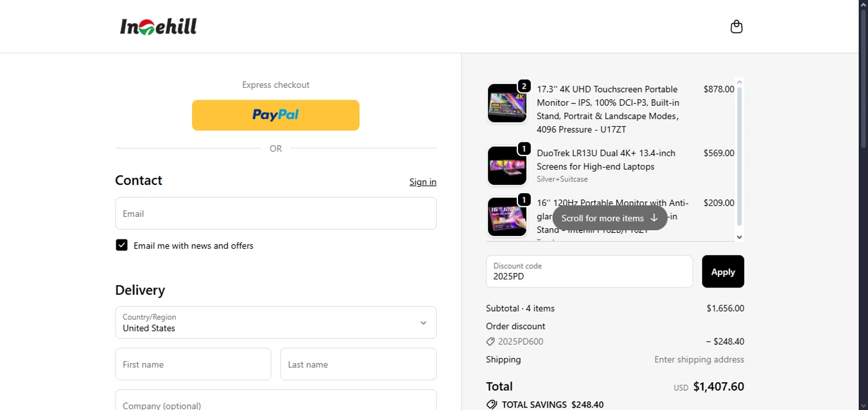Focus the Last name field
The width and height of the screenshot is (868, 410).
tap(358, 364)
